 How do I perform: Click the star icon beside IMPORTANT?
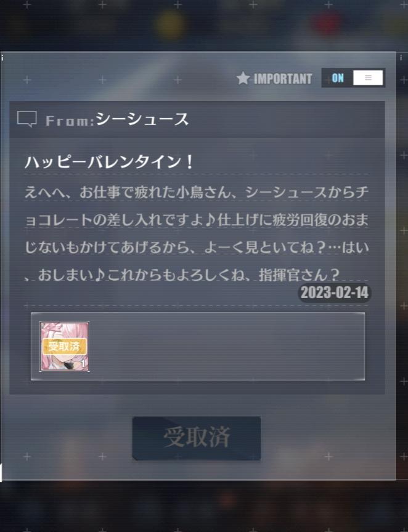pyautogui.click(x=243, y=78)
